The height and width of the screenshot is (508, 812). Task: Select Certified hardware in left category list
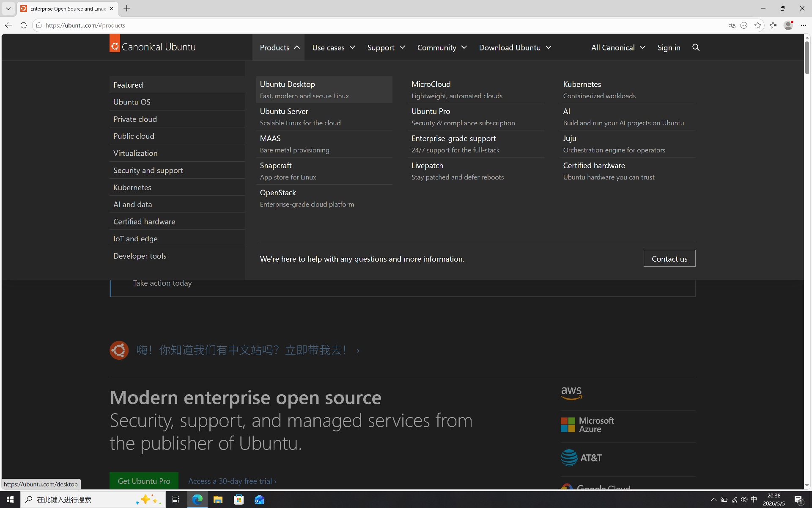tap(177, 221)
